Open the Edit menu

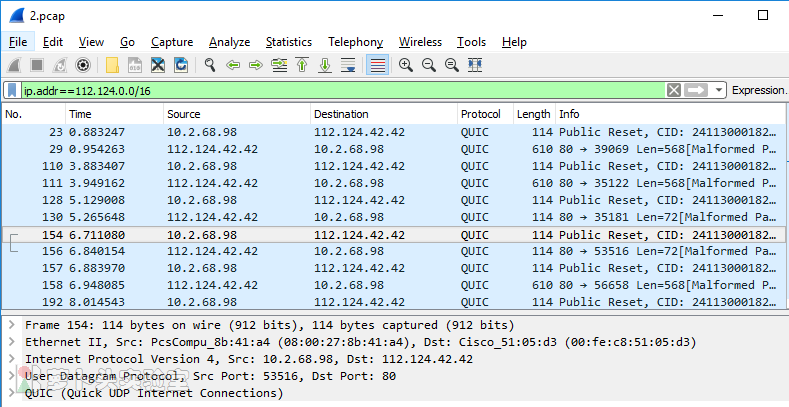click(53, 42)
